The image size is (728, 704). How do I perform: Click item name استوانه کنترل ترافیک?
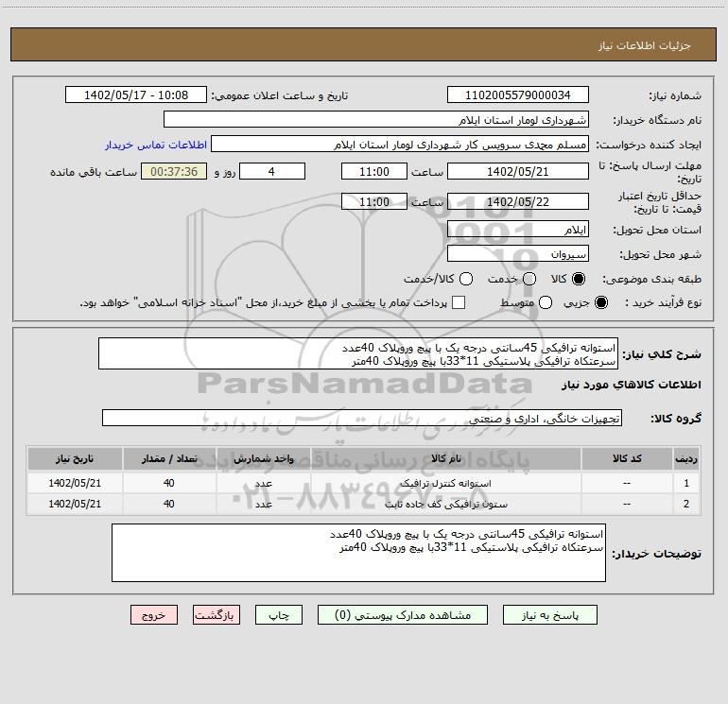(x=445, y=483)
